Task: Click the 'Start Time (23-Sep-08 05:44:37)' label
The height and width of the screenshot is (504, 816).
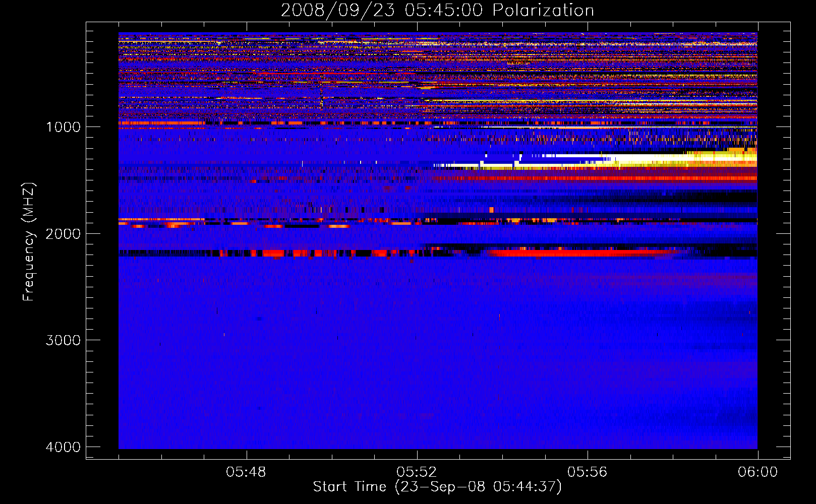Action: [437, 487]
